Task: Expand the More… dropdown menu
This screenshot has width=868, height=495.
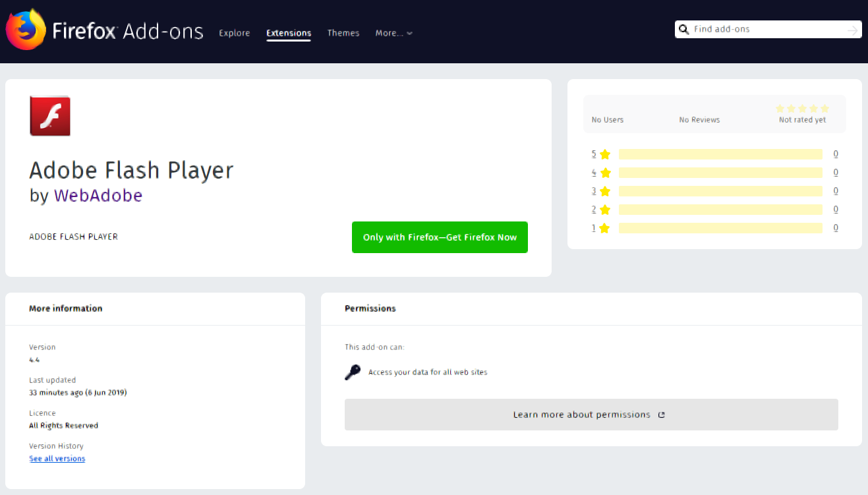Action: (394, 33)
